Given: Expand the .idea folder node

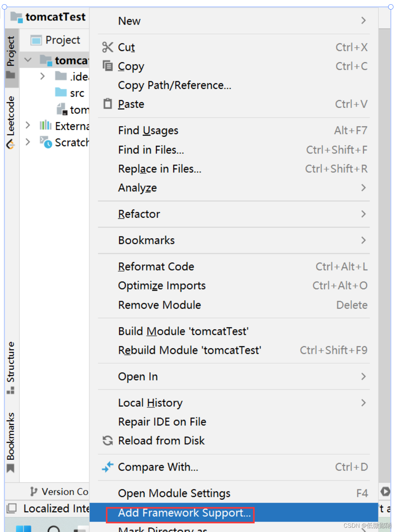Looking at the screenshot, I should (x=42, y=76).
